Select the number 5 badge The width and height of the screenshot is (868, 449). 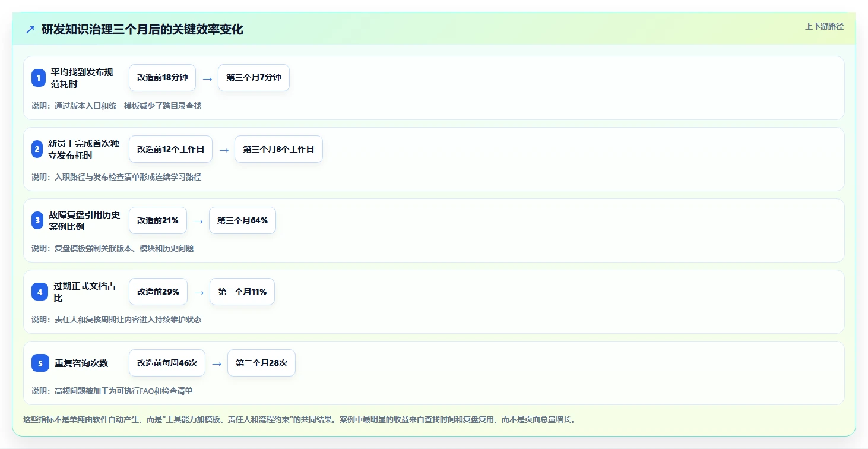point(40,363)
